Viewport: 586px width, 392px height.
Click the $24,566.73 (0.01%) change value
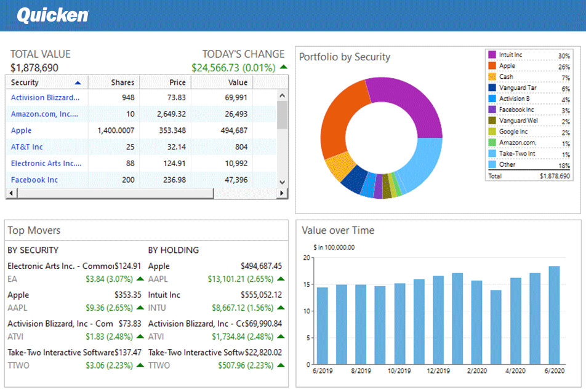[233, 68]
